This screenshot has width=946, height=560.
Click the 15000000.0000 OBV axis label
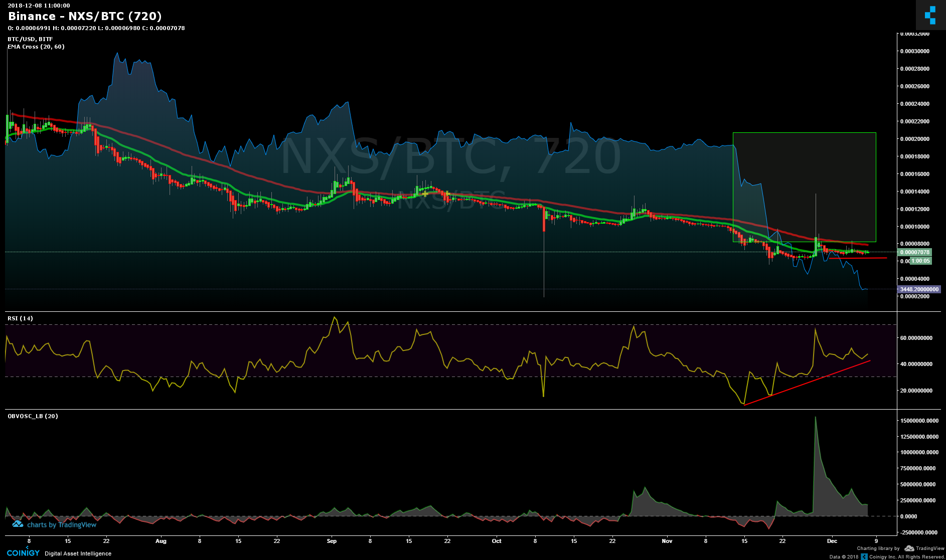click(x=919, y=421)
